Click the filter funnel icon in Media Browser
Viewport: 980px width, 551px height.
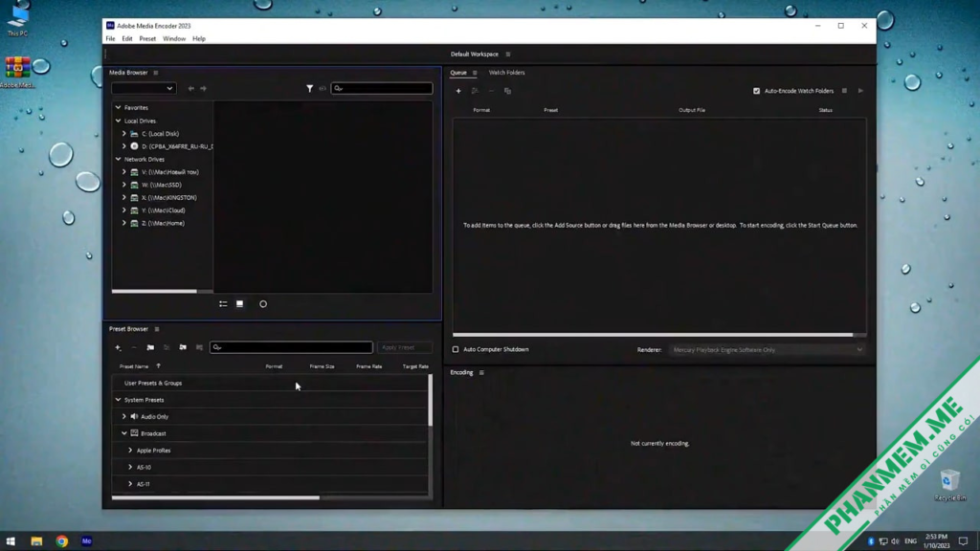click(x=309, y=88)
